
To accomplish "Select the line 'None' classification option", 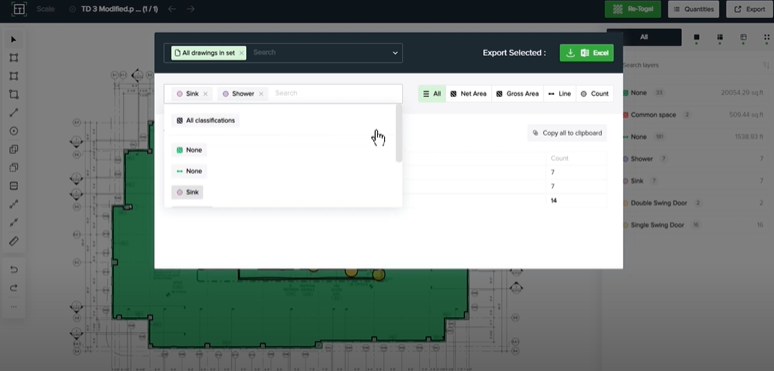I will (189, 171).
